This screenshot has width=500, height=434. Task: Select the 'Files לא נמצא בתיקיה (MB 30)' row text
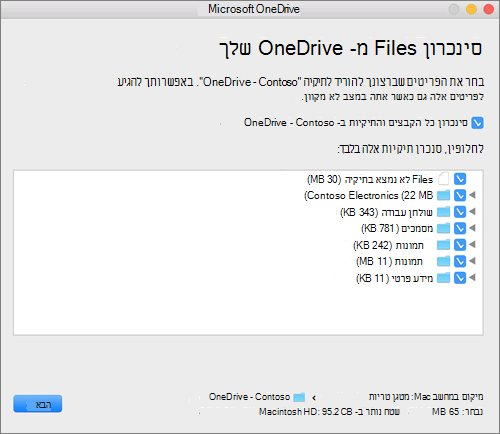click(370, 179)
